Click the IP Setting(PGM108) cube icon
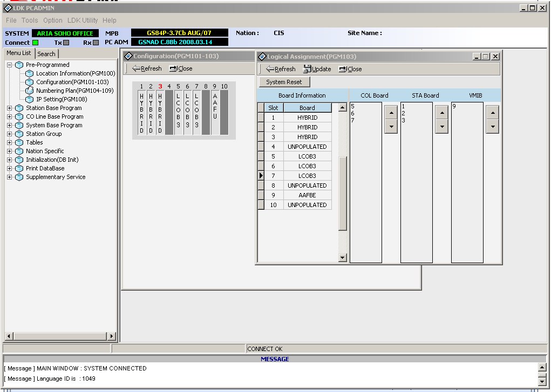This screenshot has height=392, width=551. (x=30, y=99)
